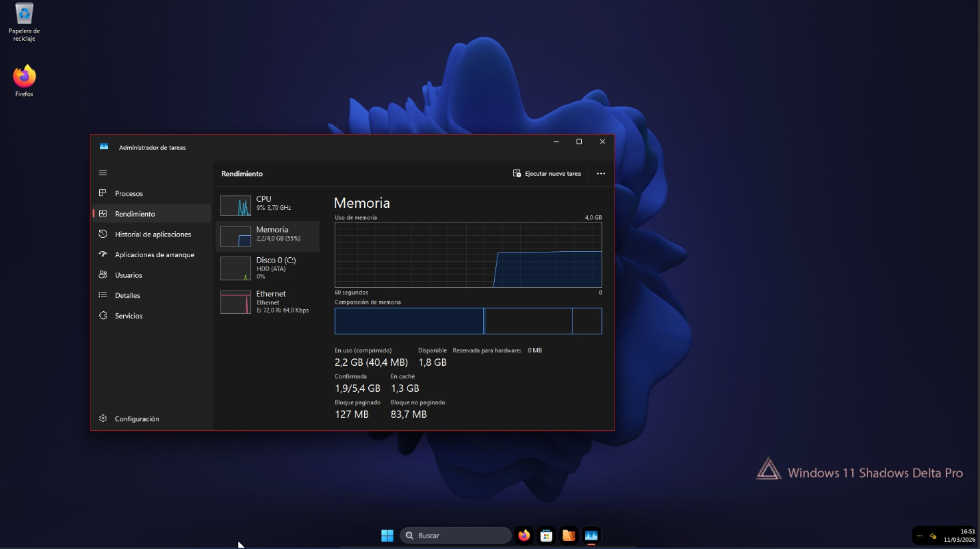Open the Usuarios page
The width and height of the screenshot is (980, 549).
pyautogui.click(x=152, y=275)
